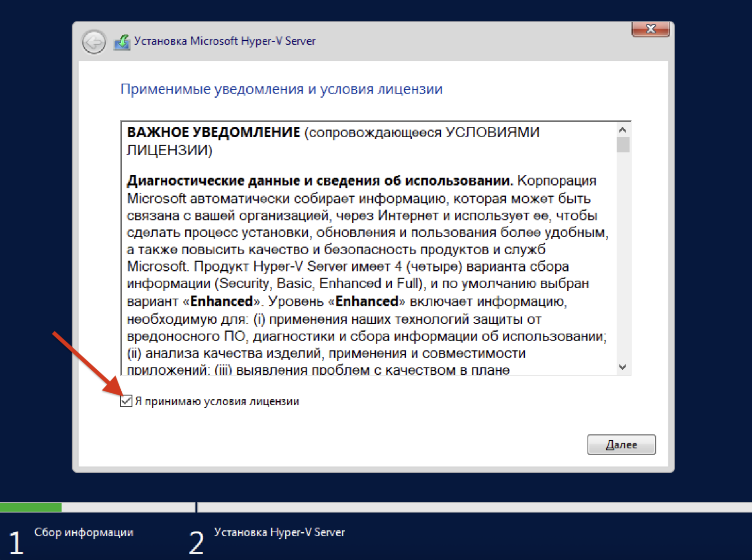The height and width of the screenshot is (560, 752).
Task: Click the empty scrollbar track below the thumb
Action: pyautogui.click(x=623, y=258)
